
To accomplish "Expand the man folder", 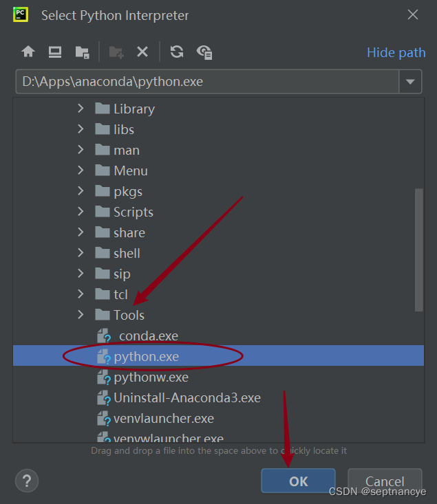I will [x=81, y=150].
